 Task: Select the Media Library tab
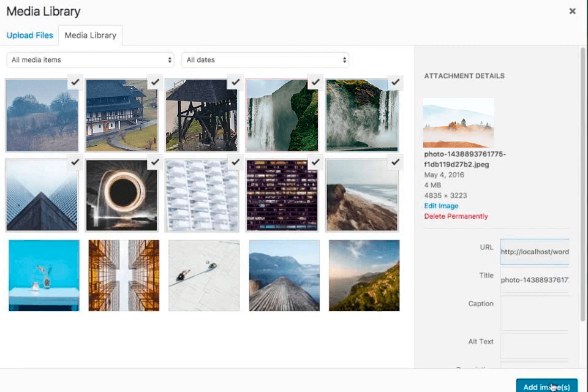pyautogui.click(x=90, y=35)
